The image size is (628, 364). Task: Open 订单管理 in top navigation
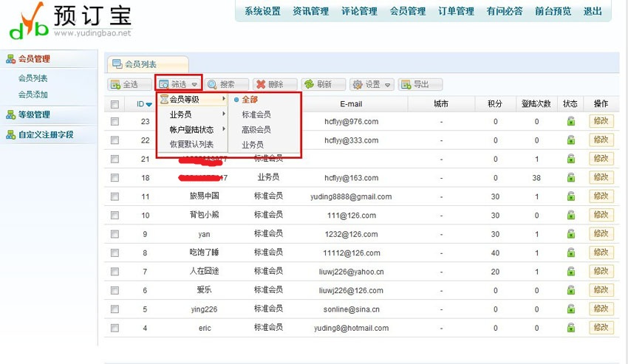pos(456,11)
